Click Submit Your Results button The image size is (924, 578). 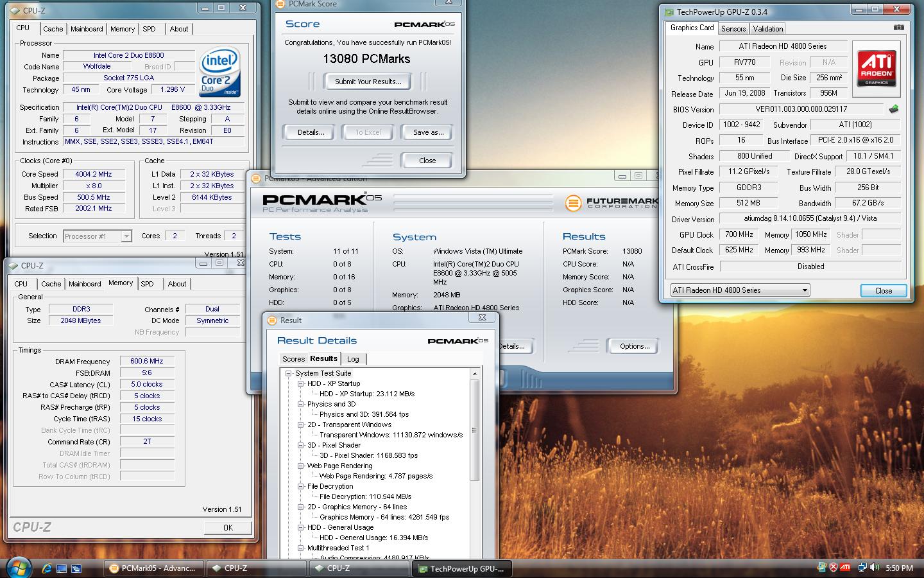point(368,82)
